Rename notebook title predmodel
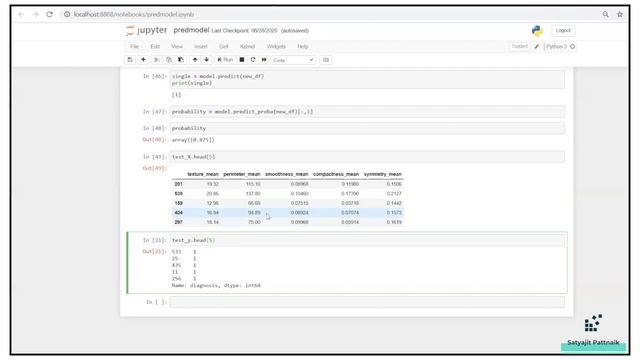The height and width of the screenshot is (360, 640). (x=191, y=30)
